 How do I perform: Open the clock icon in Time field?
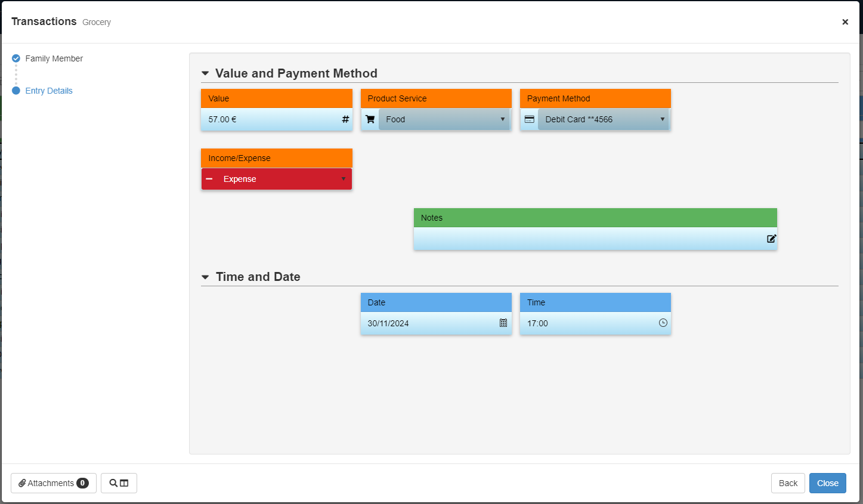coord(663,323)
